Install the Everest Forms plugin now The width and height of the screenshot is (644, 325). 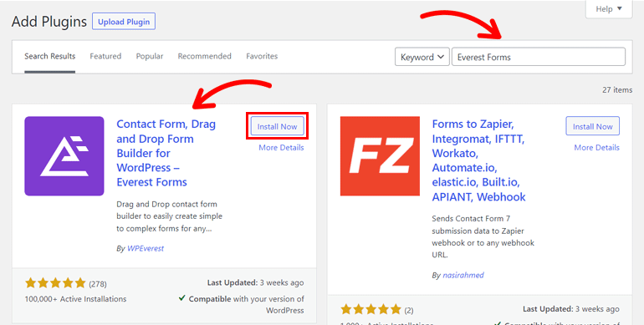click(277, 126)
